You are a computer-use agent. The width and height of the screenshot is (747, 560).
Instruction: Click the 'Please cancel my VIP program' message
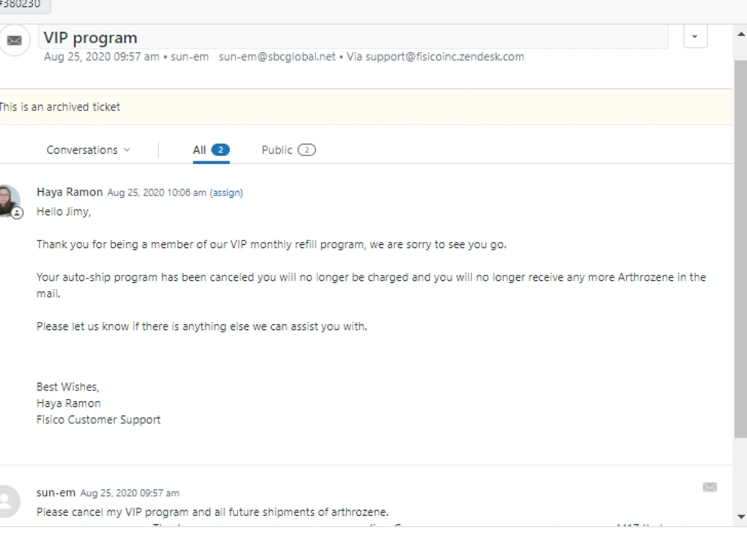[x=212, y=512]
